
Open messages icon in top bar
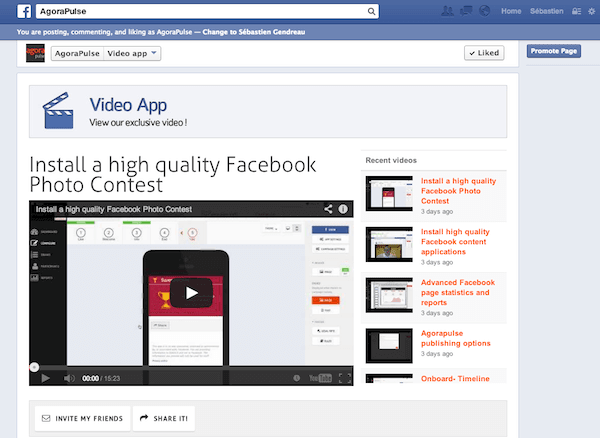click(x=466, y=11)
